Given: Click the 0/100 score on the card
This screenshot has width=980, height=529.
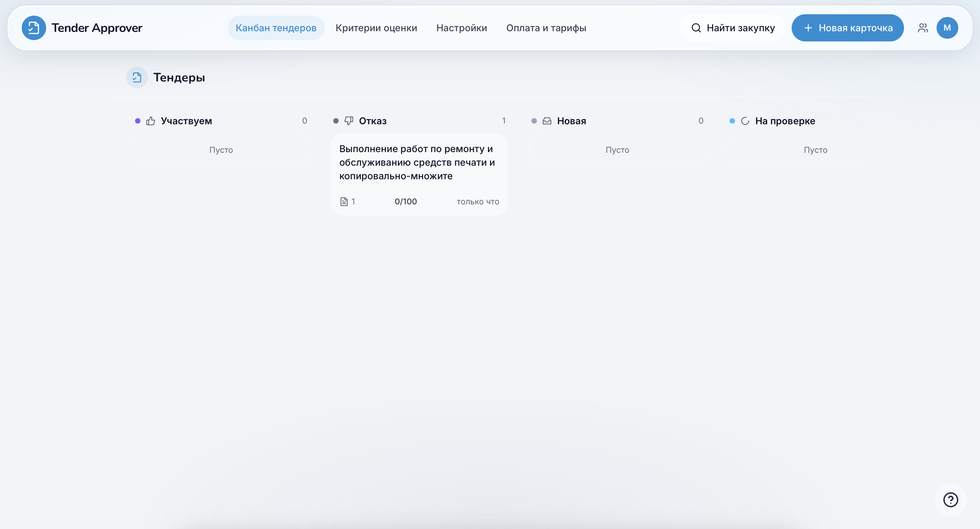Looking at the screenshot, I should tap(406, 202).
